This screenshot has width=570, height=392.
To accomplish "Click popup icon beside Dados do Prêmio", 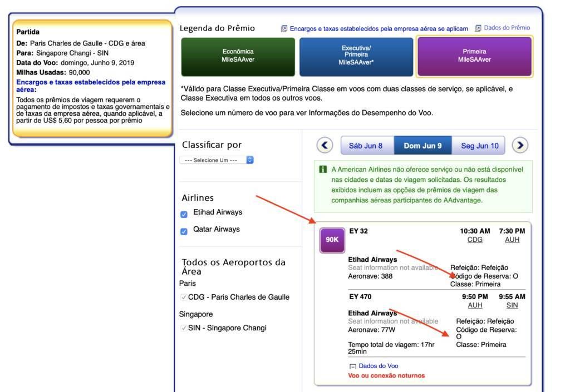I will [478, 28].
